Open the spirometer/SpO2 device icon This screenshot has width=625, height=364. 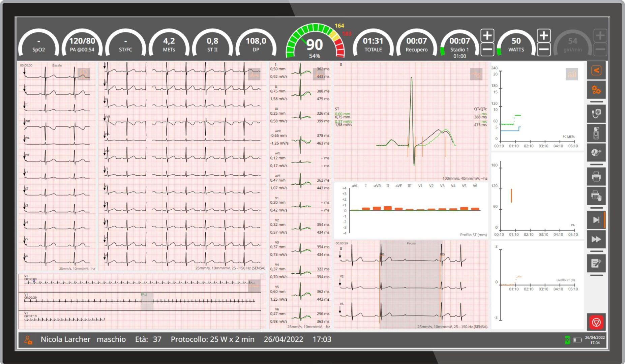596,133
